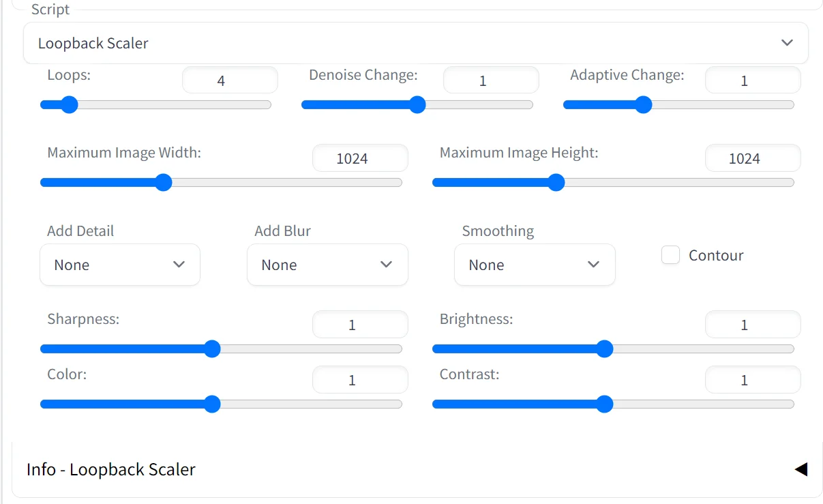Click the Denoise Change slider handle
This screenshot has width=823, height=504.
tap(417, 105)
